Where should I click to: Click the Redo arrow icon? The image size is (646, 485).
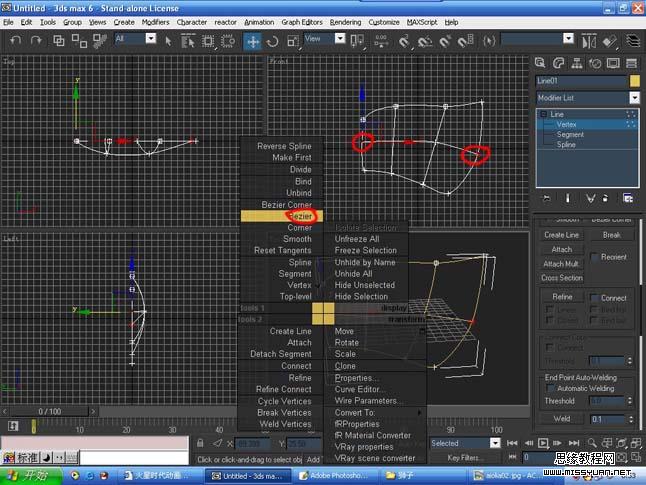click(36, 40)
